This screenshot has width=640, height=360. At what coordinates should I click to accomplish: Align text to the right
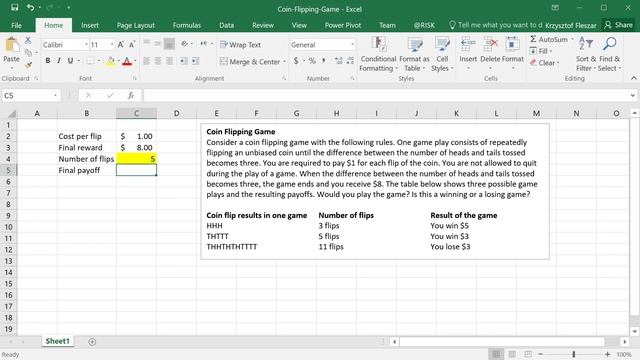tap(169, 61)
